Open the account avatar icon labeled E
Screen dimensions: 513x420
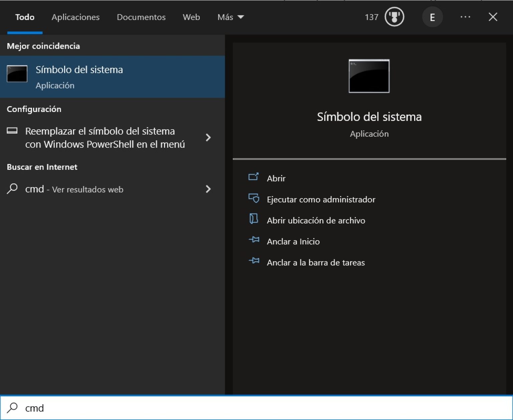[x=433, y=17]
